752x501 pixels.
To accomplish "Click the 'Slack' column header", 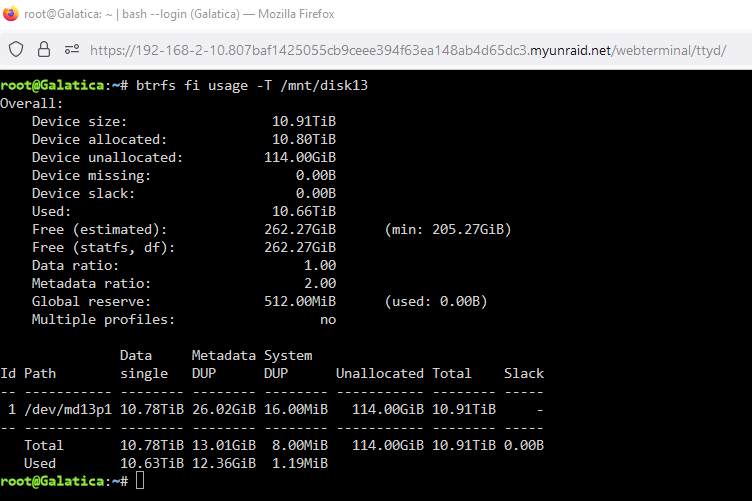I will coord(524,373).
